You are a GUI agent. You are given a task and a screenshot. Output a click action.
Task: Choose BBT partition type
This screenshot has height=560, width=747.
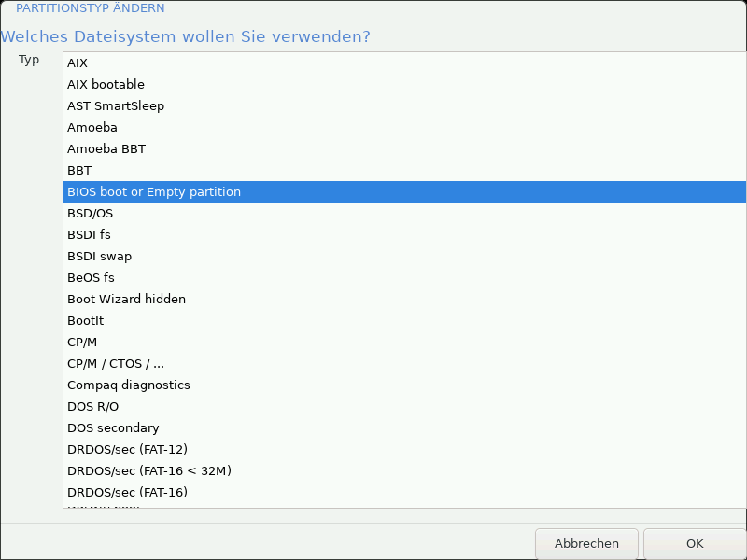[79, 170]
